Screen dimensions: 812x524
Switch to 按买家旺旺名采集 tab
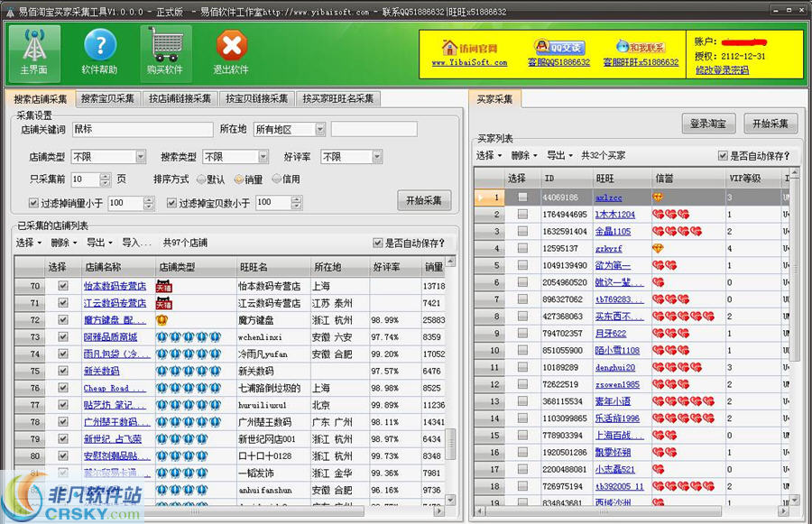click(338, 98)
